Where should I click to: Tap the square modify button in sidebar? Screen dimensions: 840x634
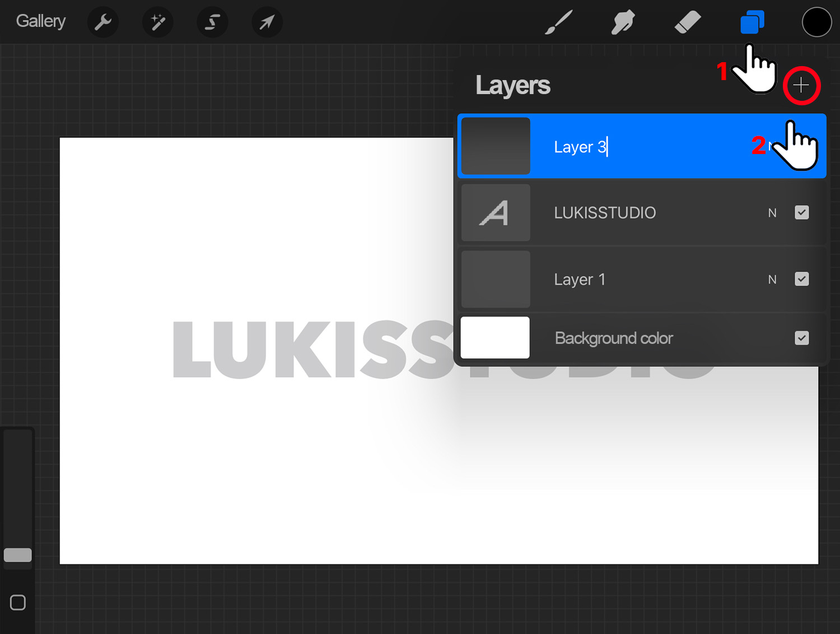coord(18,603)
